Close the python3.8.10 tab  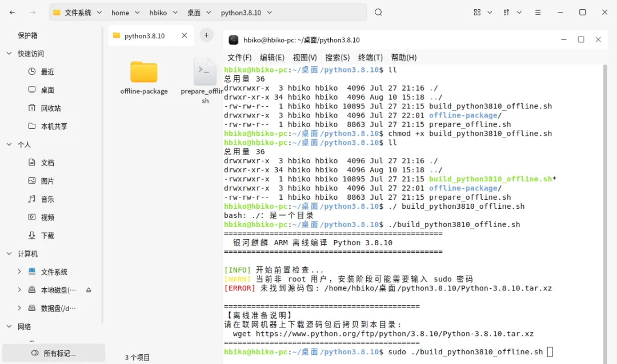(x=184, y=35)
